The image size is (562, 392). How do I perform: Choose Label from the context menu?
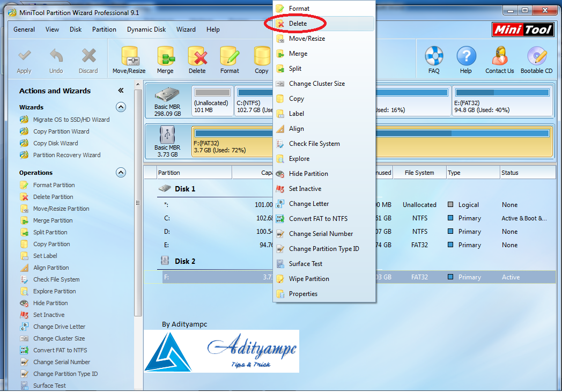[324, 114]
